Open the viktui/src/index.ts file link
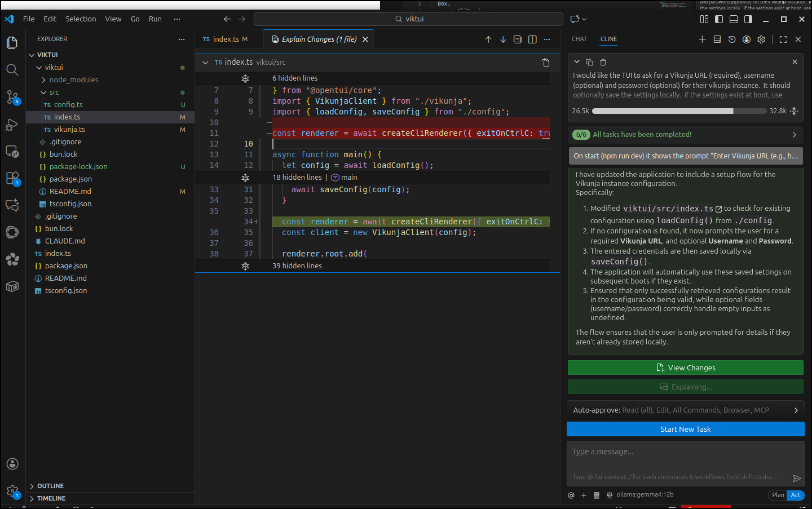 pyautogui.click(x=672, y=209)
